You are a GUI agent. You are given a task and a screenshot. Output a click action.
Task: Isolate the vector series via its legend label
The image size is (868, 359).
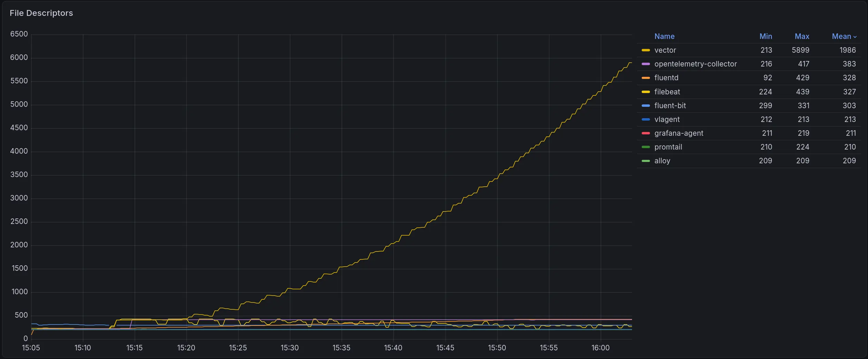click(665, 50)
